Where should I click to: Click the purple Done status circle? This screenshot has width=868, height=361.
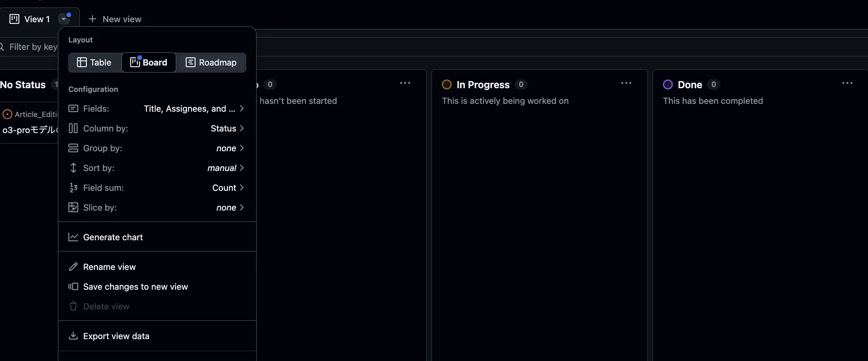[x=668, y=84]
